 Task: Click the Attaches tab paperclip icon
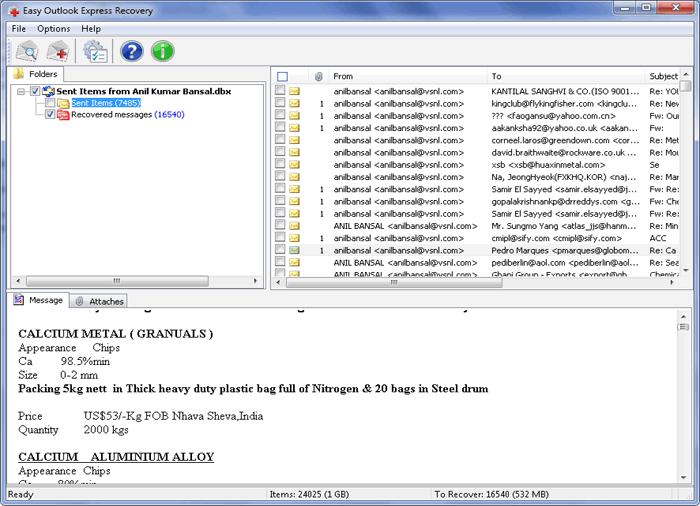pyautogui.click(x=79, y=301)
